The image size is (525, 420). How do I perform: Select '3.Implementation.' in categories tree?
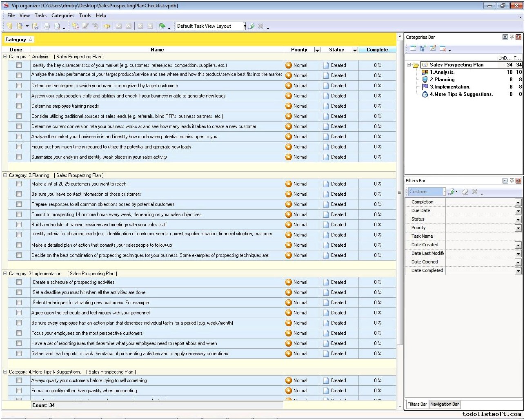tap(450, 87)
